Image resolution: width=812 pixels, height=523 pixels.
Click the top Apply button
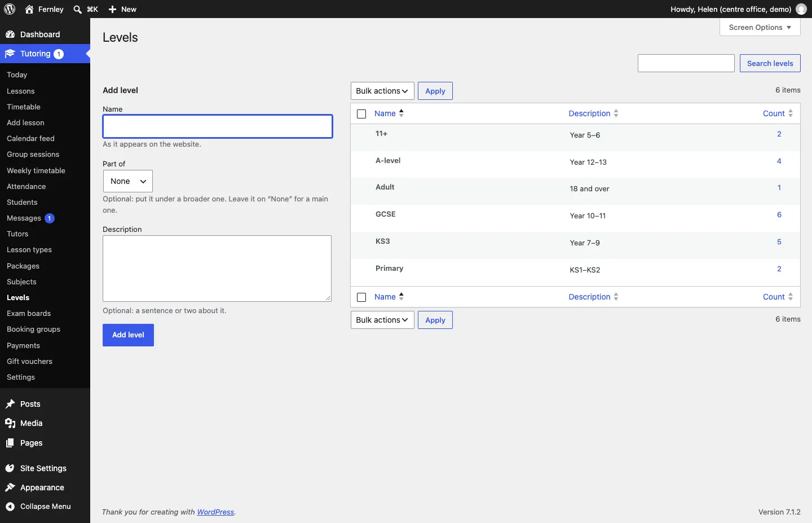tap(435, 91)
